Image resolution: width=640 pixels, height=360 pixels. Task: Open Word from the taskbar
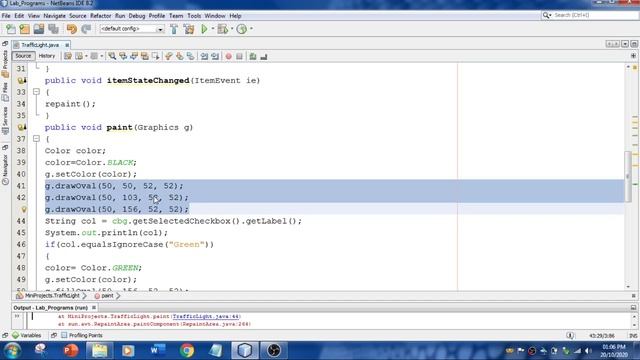point(158,350)
